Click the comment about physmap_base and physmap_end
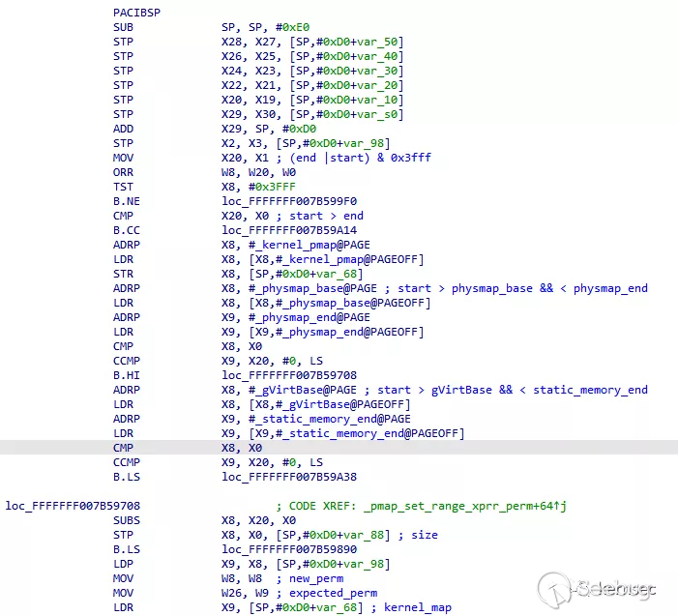 pos(523,288)
